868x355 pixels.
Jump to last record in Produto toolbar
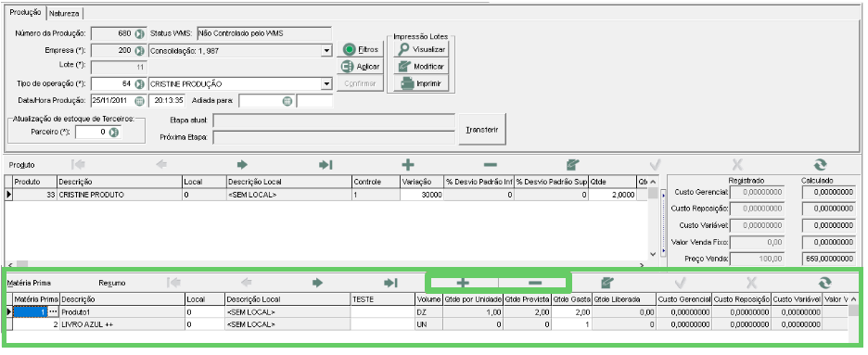click(325, 165)
